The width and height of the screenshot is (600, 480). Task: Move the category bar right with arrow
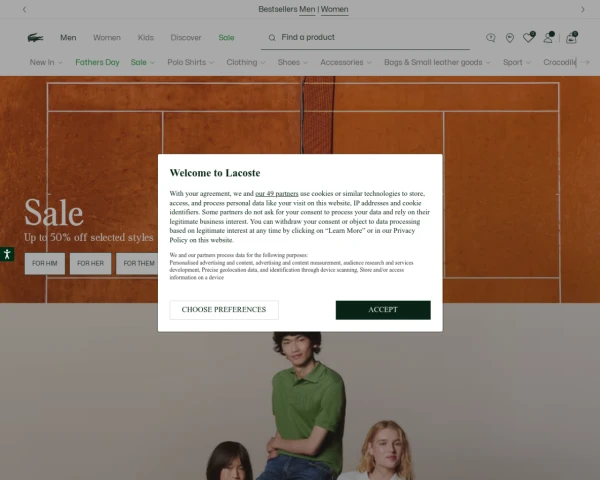[x=585, y=62]
